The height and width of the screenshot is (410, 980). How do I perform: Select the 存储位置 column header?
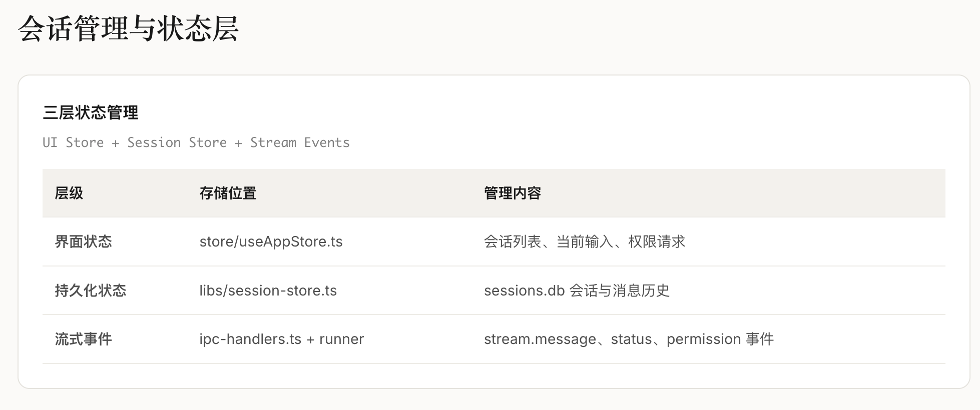228,193
